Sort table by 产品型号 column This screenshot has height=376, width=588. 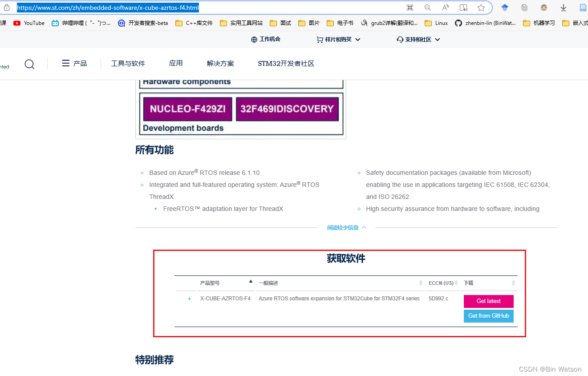226,283
